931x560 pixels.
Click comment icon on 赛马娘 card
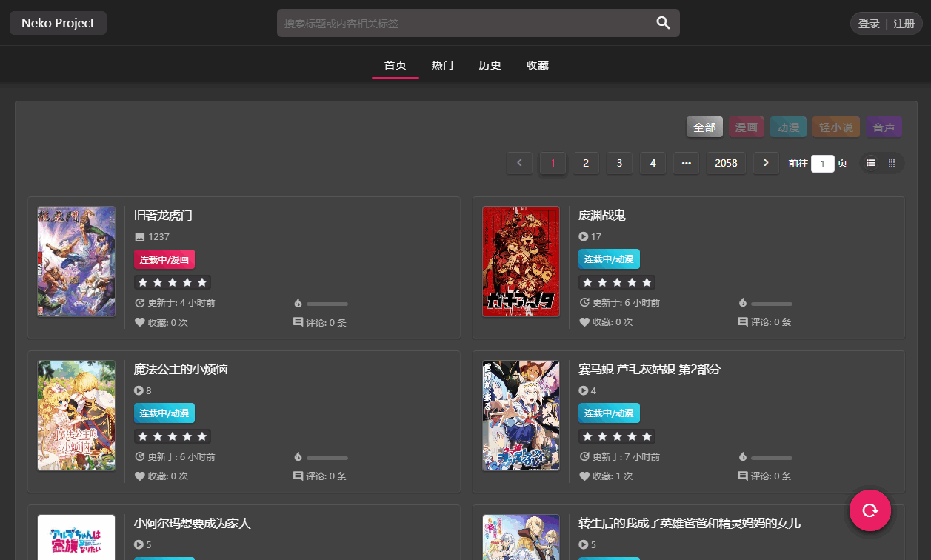pyautogui.click(x=743, y=476)
